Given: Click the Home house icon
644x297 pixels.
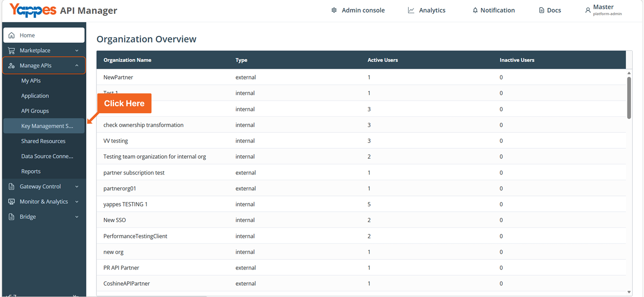Looking at the screenshot, I should 11,35.
